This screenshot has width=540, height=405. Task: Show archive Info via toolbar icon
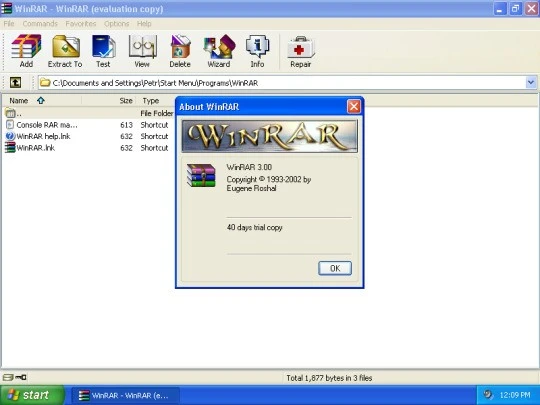click(257, 51)
